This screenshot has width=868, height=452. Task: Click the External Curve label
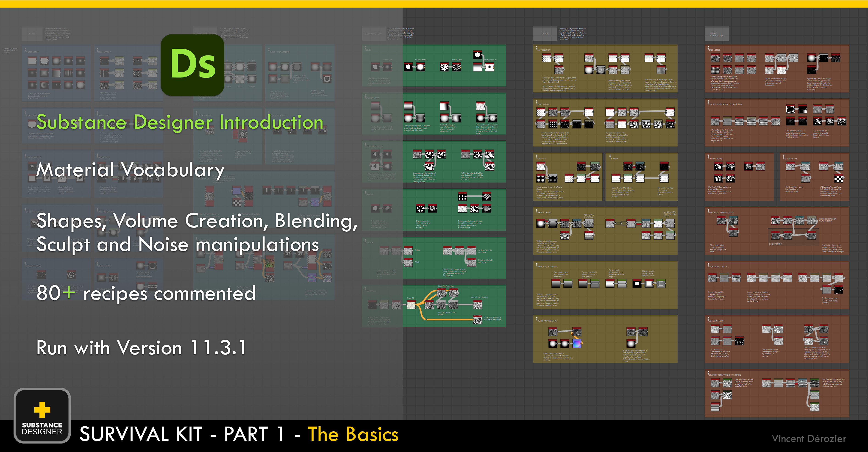(490, 60)
